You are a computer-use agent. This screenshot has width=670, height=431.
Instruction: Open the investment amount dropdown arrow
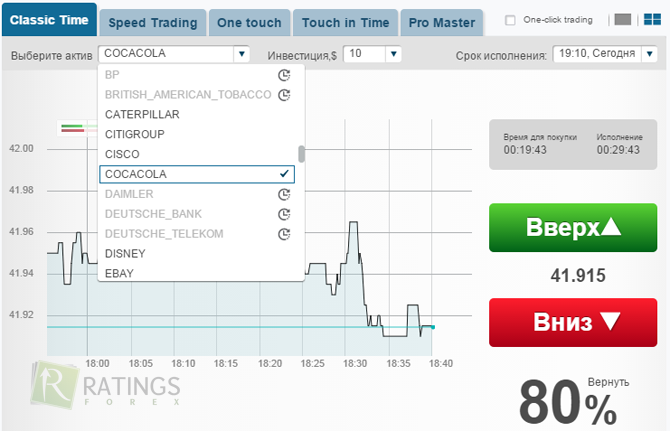coord(394,54)
